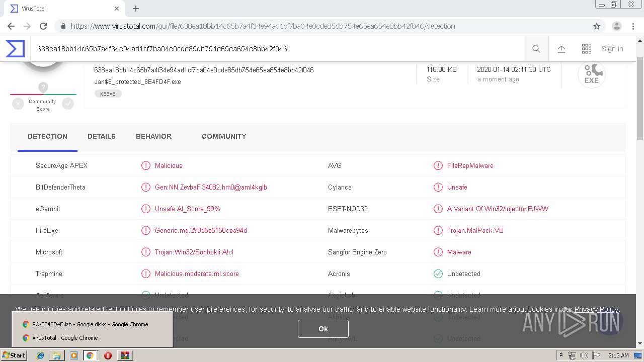This screenshot has width=644, height=362.
Task: Select the 116.00 KB size value
Action: click(442, 69)
